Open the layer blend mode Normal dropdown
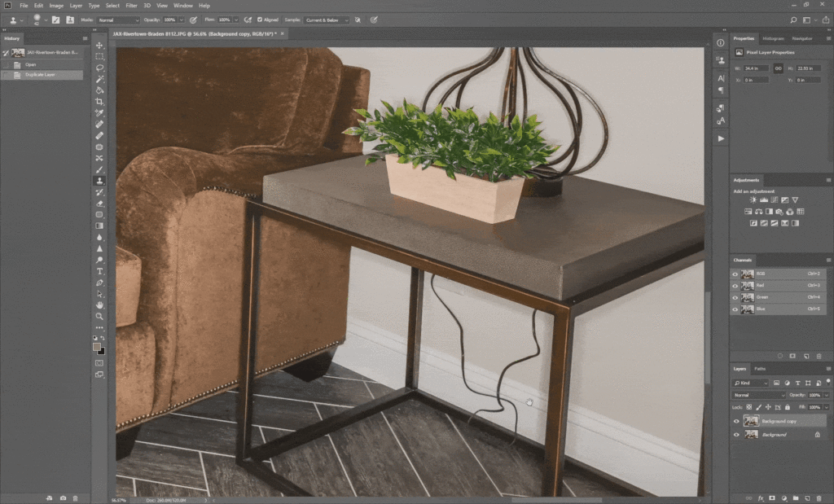 [757, 394]
